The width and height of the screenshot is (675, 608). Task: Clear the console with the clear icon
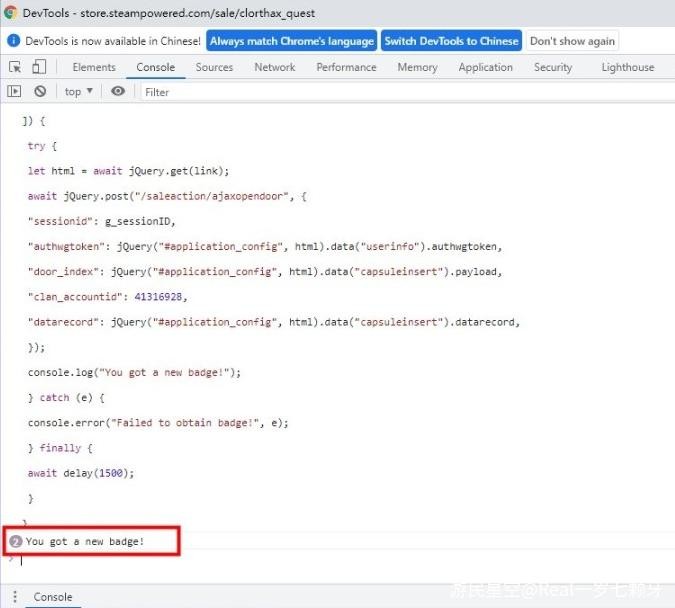(40, 91)
